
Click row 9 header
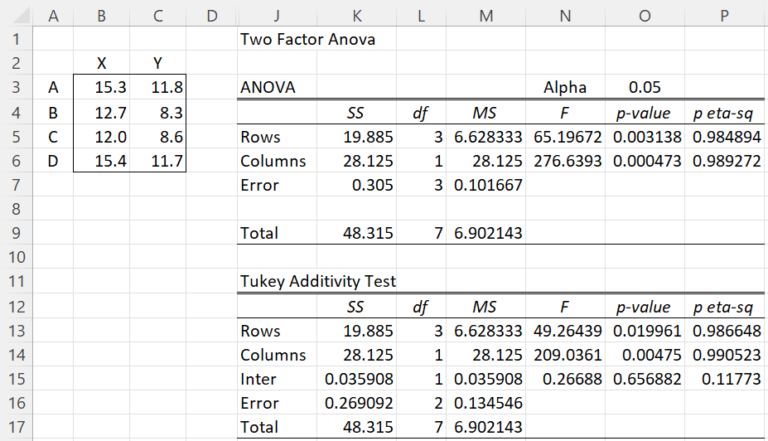(x=16, y=233)
